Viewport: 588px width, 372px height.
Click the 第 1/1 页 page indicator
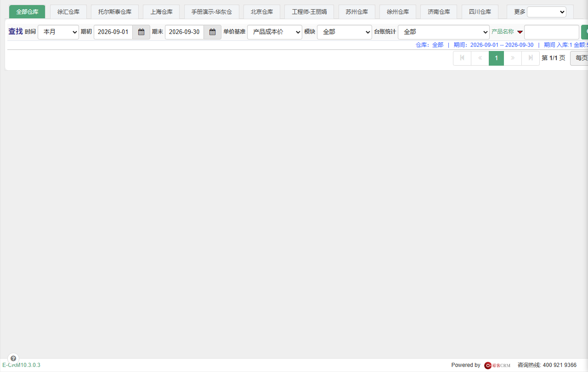click(x=554, y=58)
